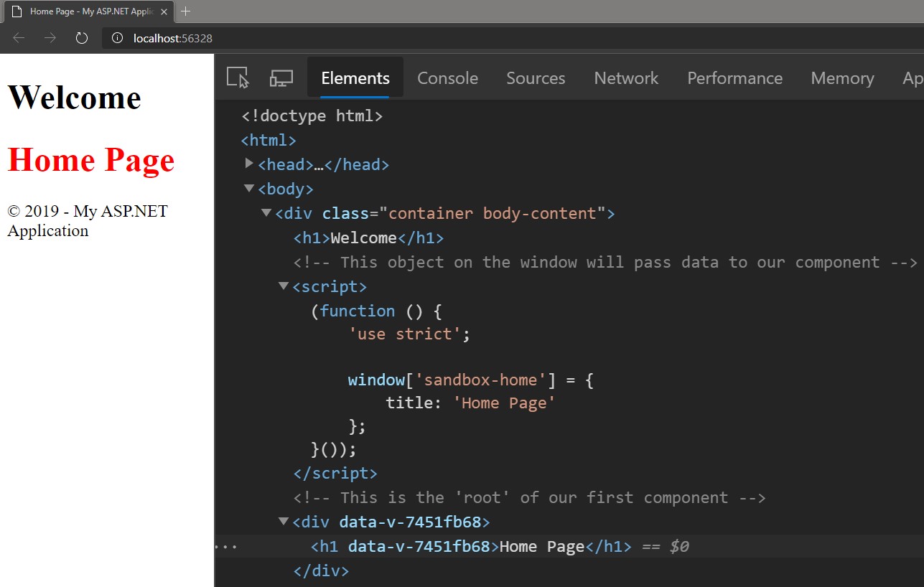Screen dimensions: 924x587
Task: Activate the inspect element picker icon
Action: (x=238, y=78)
